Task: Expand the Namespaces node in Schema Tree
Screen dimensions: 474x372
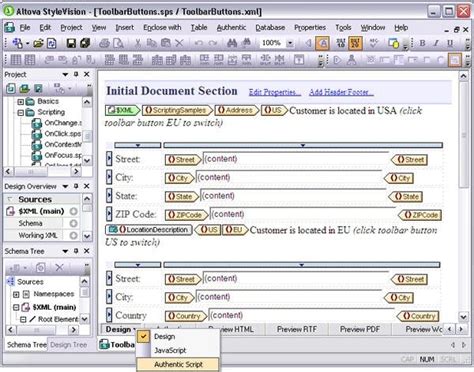Action: tap(16, 294)
